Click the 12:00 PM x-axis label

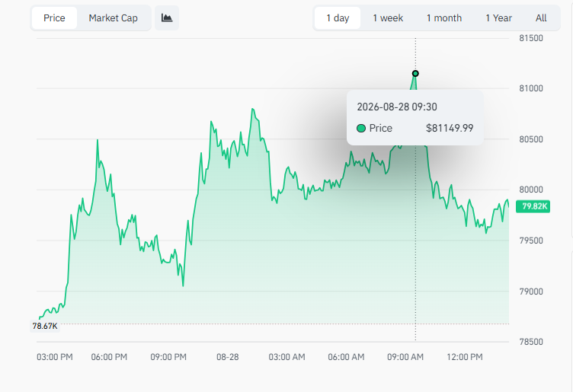(465, 357)
